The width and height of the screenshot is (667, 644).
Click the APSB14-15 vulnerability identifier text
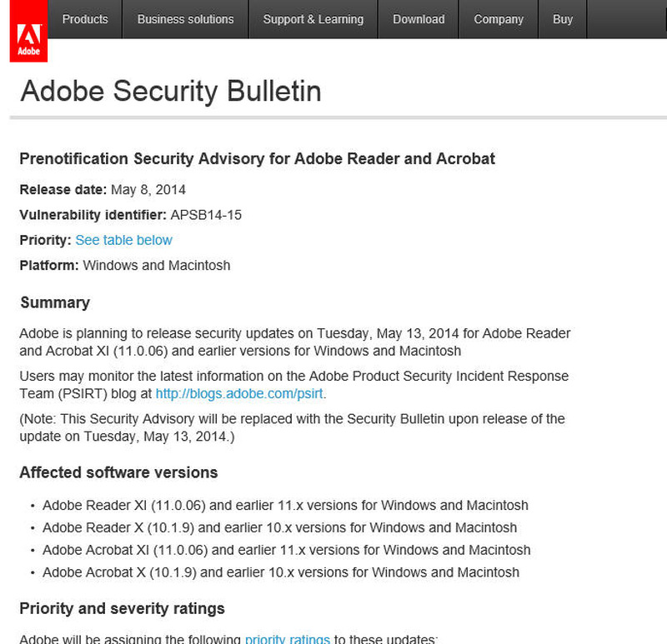click(206, 214)
